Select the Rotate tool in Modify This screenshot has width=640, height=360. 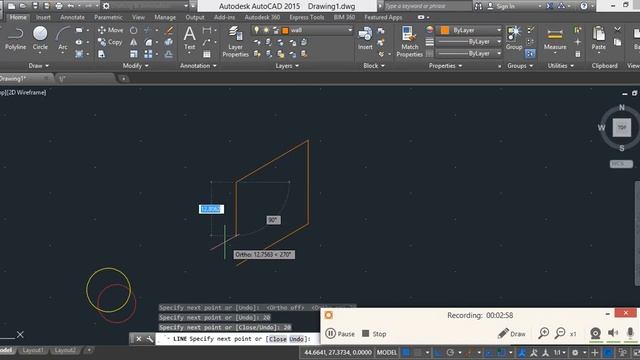pos(133,30)
